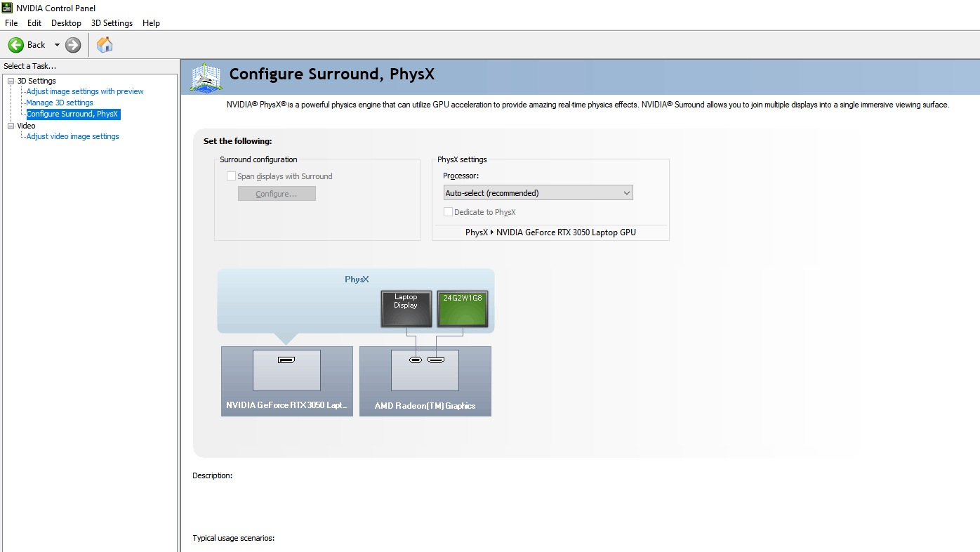Click the 'Configure Surround, PhysX' page title

tap(332, 74)
